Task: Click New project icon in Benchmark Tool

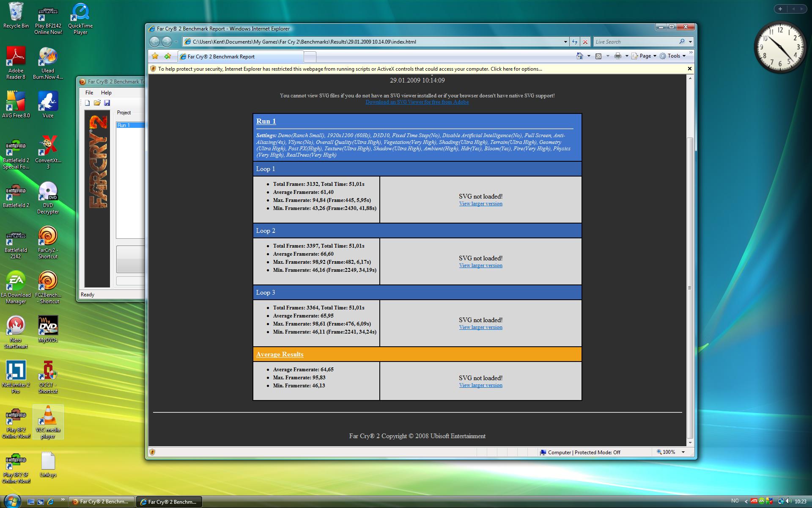Action: point(87,103)
